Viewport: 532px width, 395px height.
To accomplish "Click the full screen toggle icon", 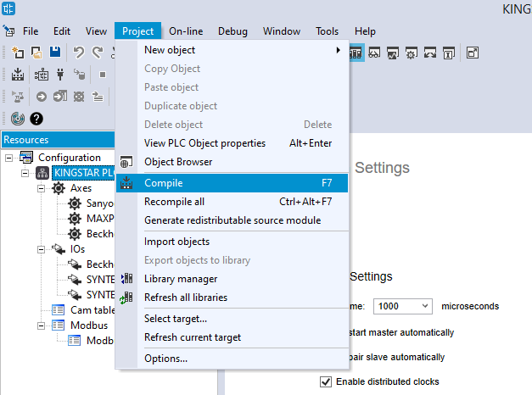I will point(473,53).
